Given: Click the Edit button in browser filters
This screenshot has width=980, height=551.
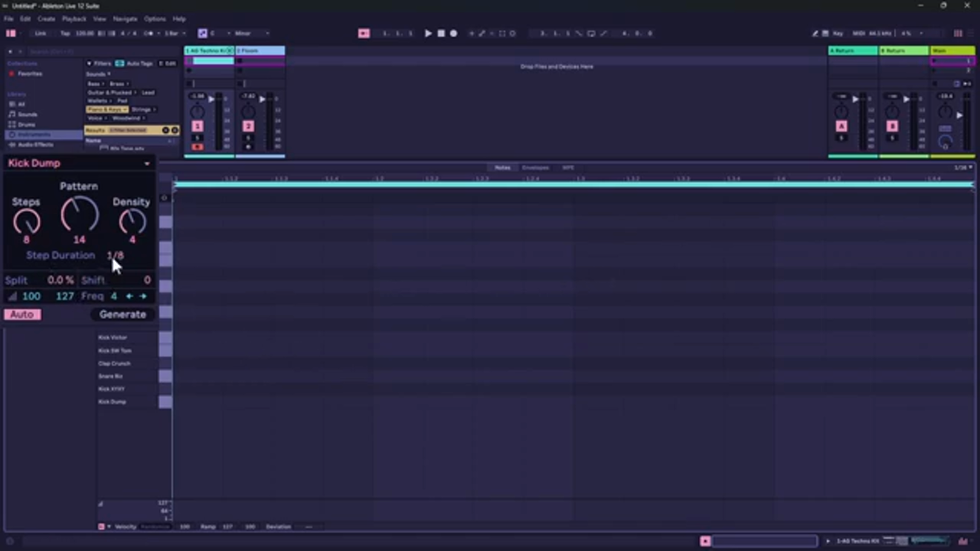Looking at the screenshot, I should pyautogui.click(x=168, y=63).
